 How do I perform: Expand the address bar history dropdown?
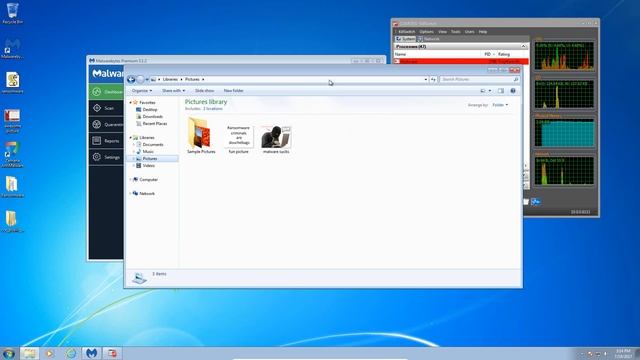(x=426, y=79)
